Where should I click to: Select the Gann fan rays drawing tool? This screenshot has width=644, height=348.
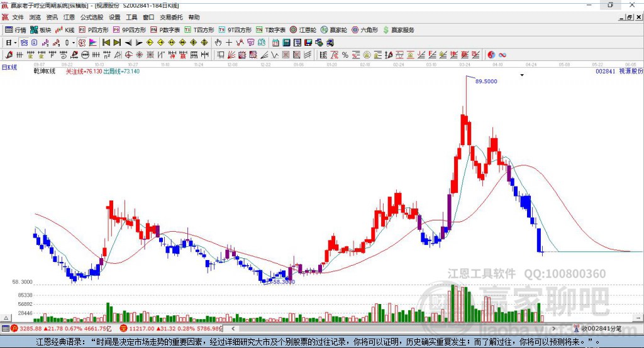(x=231, y=55)
